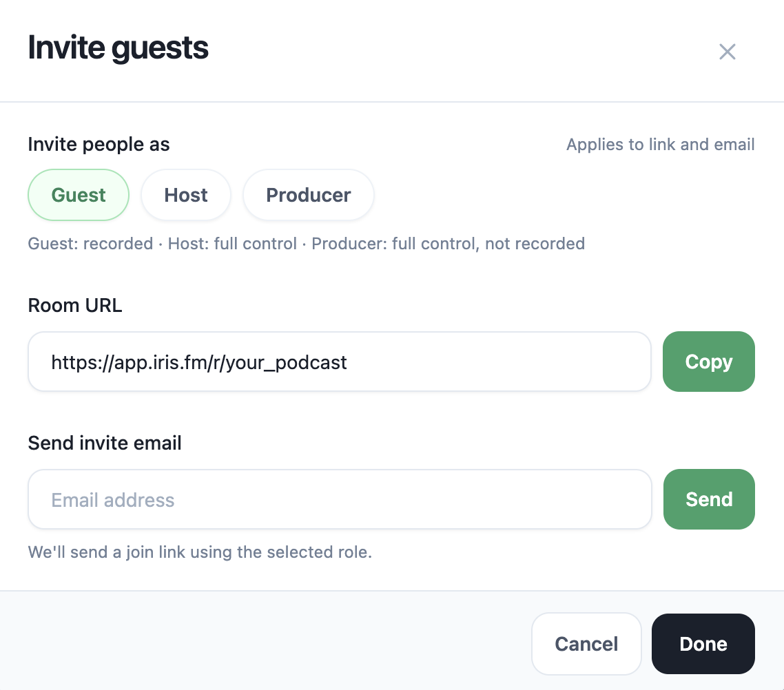
Task: Close the Invite guests dialog
Action: click(727, 52)
